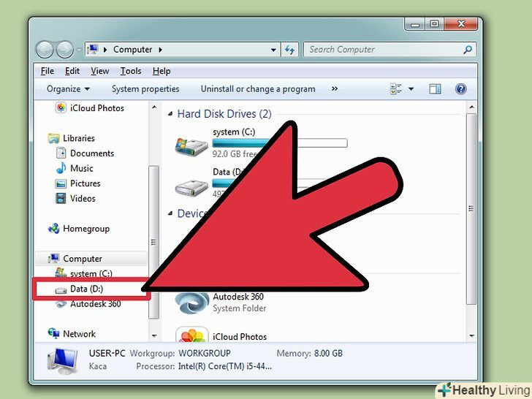532x399 pixels.
Task: Click the change view icon in toolbar
Action: point(395,89)
